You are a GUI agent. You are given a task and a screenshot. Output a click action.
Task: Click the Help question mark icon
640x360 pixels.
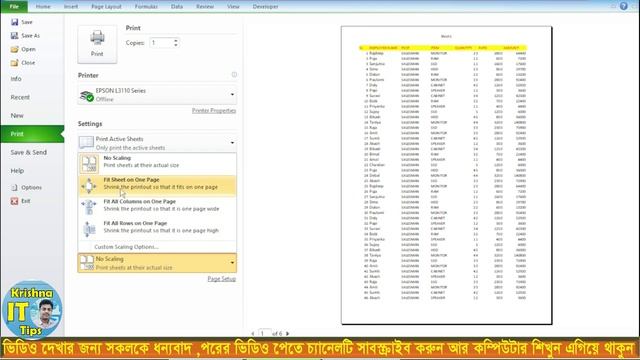623,6
